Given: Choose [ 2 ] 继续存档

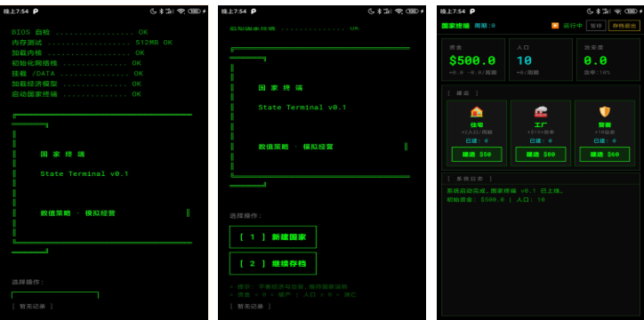Looking at the screenshot, I should [x=273, y=263].
